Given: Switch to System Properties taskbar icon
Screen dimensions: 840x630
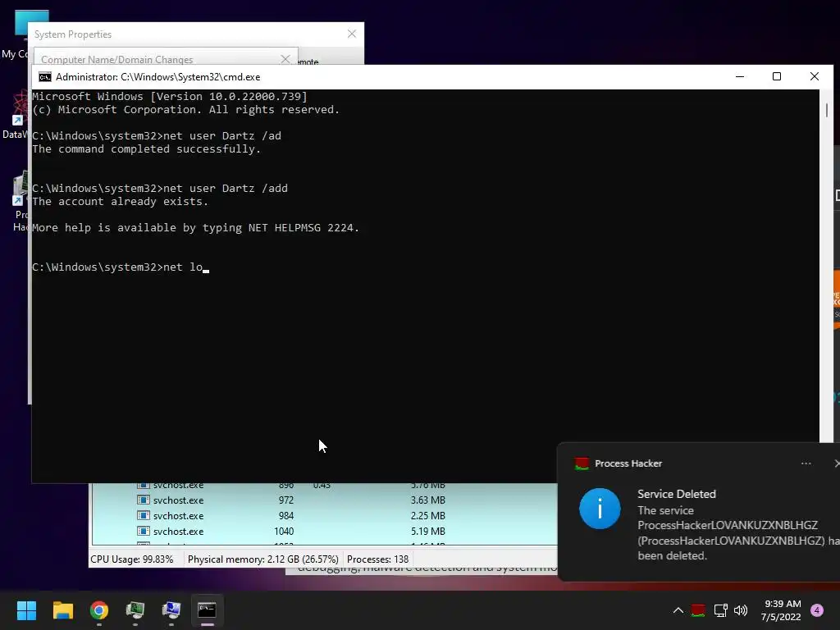Looking at the screenshot, I should 171,610.
